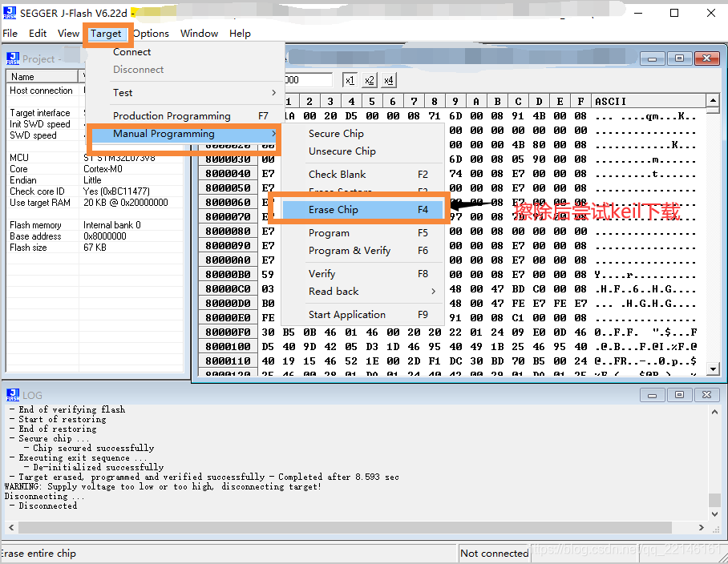This screenshot has width=728, height=564.
Task: Click the LOG panel J-Flash icon
Action: pyautogui.click(x=13, y=395)
